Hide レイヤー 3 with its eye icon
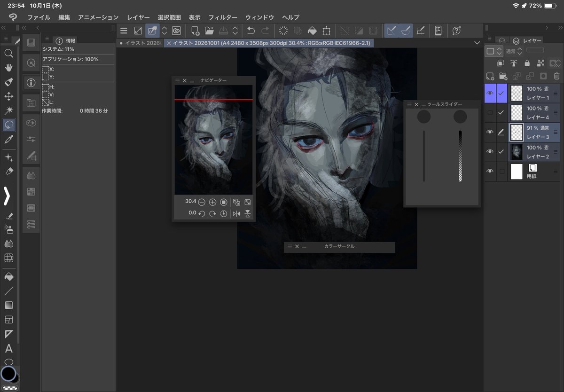The image size is (564, 392). (490, 133)
